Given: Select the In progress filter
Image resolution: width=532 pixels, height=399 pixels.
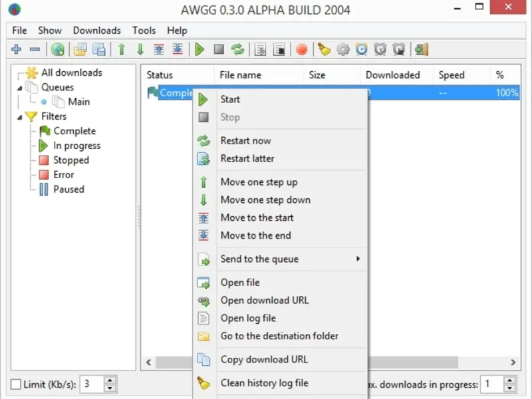Looking at the screenshot, I should (x=77, y=146).
